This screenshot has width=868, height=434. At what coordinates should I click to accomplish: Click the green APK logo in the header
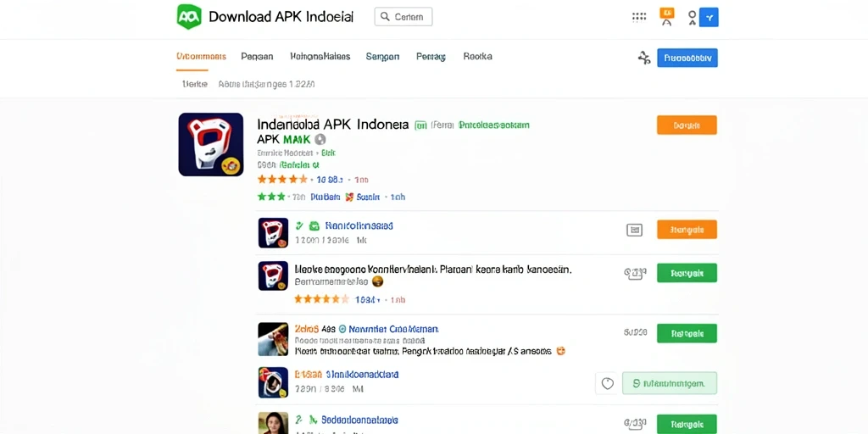(189, 17)
